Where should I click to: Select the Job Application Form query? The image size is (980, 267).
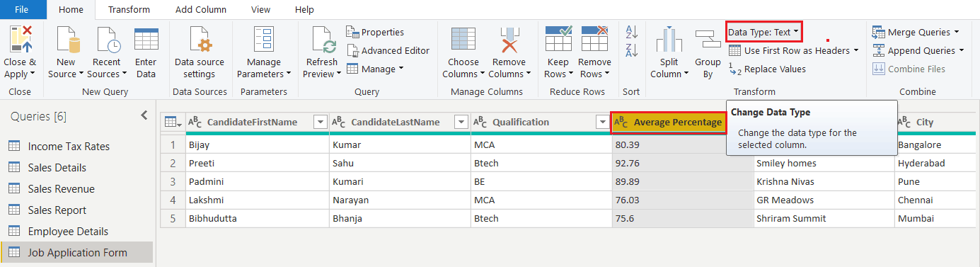76,253
